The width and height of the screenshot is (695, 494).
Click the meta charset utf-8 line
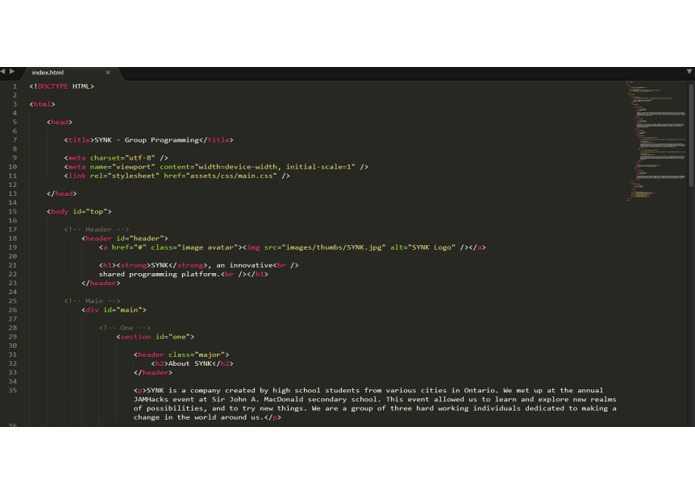click(116, 158)
